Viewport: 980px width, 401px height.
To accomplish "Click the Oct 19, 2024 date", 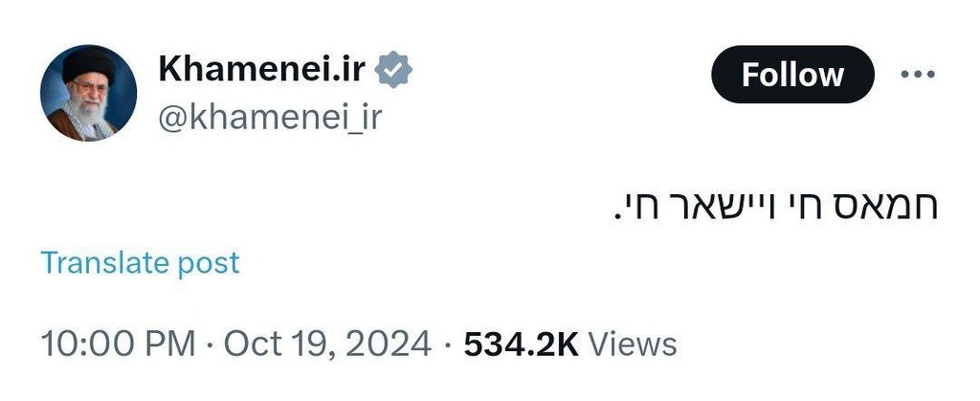I will point(327,345).
